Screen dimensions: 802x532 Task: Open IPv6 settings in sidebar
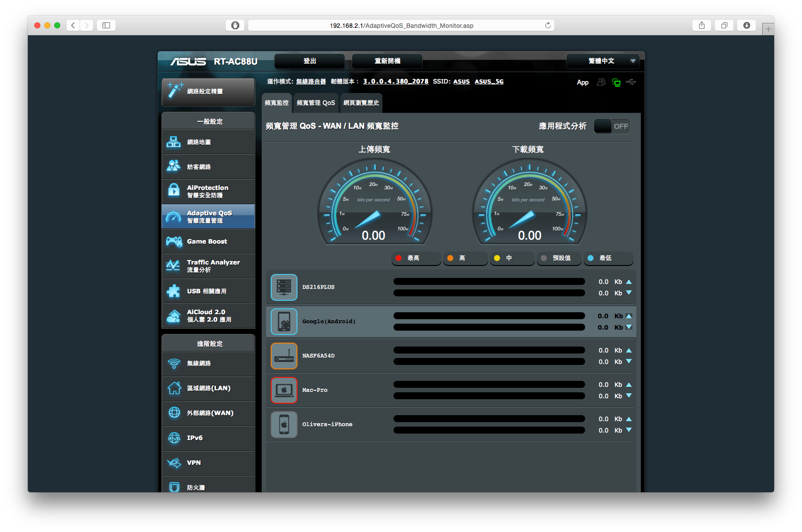[x=208, y=439]
